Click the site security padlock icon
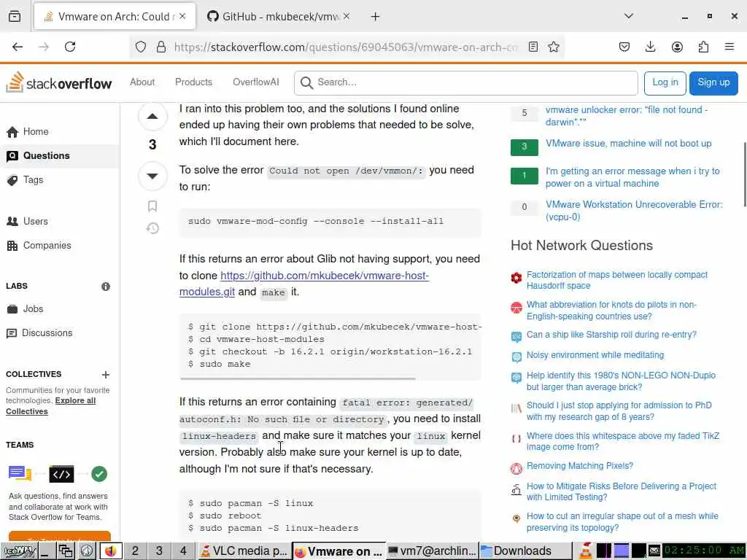 (161, 47)
